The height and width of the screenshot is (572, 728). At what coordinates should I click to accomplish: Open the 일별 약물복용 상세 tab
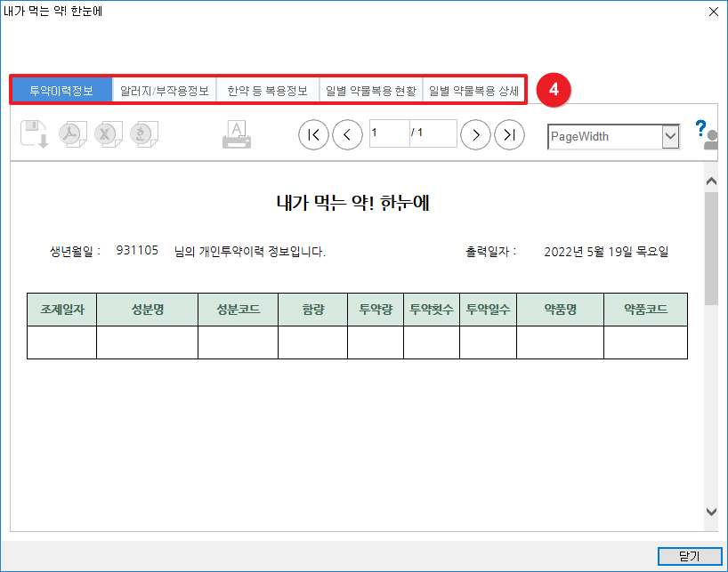click(x=473, y=91)
